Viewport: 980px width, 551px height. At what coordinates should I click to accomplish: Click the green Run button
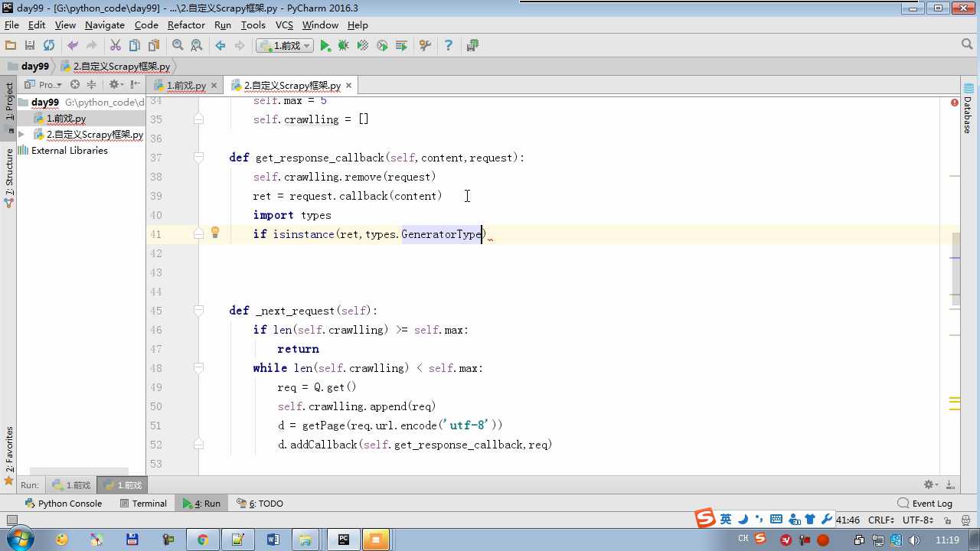tap(325, 46)
